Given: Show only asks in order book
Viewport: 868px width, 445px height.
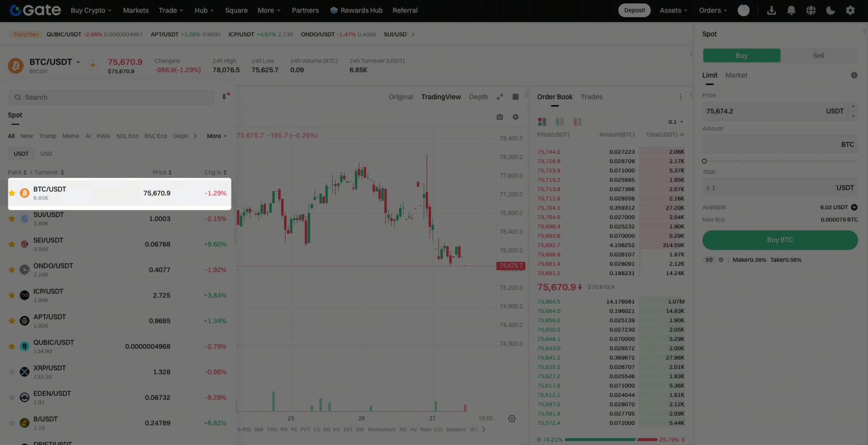Looking at the screenshot, I should [x=578, y=121].
